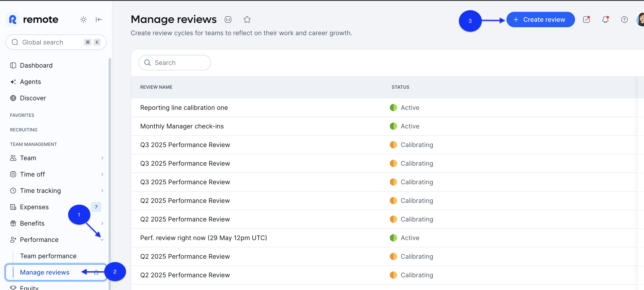644x290 pixels.
Task: Toggle the light/dark theme sun icon
Action: point(84,20)
